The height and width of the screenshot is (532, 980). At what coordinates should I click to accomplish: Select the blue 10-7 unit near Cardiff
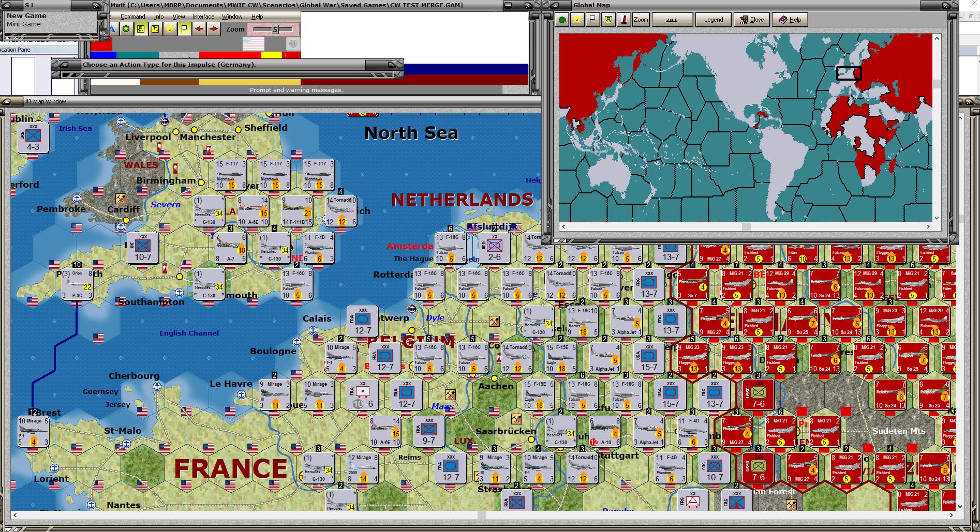coord(143,248)
